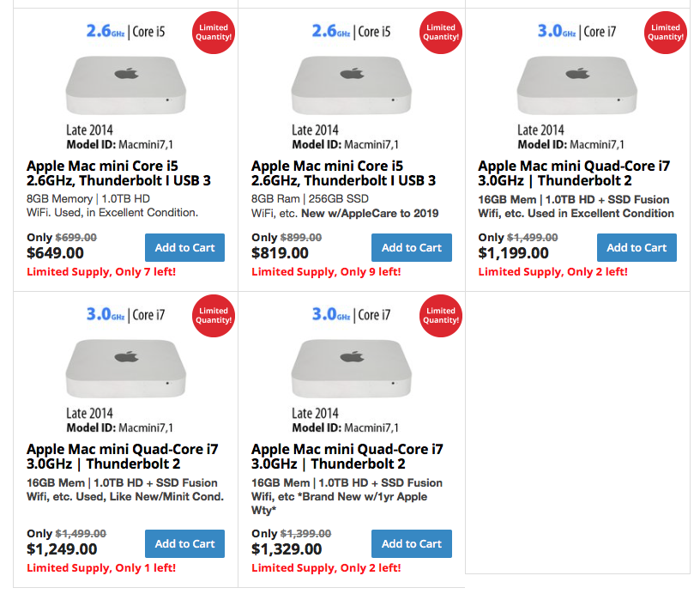Image resolution: width=700 pixels, height=594 pixels.
Task: Add the $649.00 Mac mini to cart
Action: click(184, 247)
